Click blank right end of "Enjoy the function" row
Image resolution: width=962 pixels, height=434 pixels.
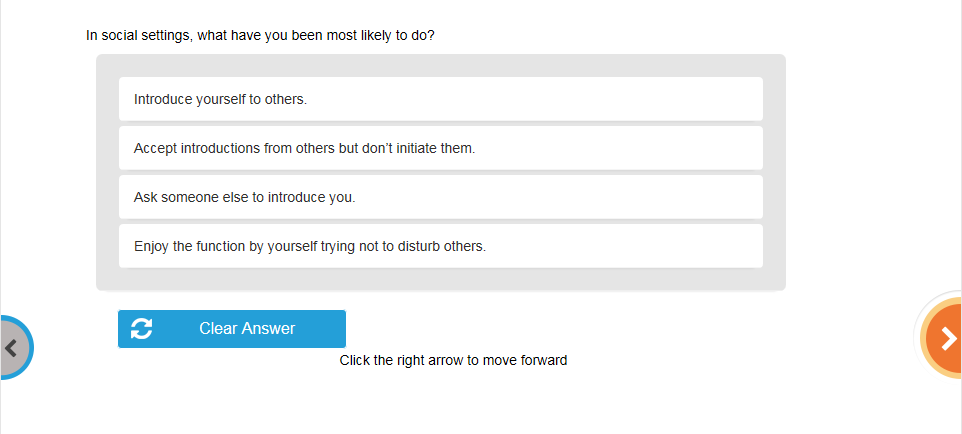[700, 247]
